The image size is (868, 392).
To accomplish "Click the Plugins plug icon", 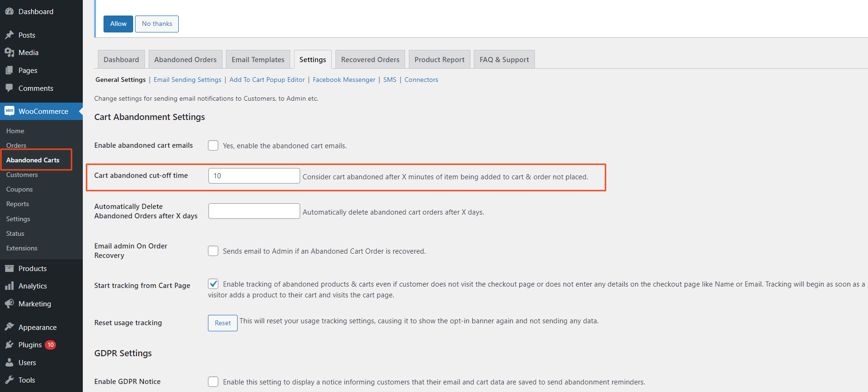I will coord(9,344).
